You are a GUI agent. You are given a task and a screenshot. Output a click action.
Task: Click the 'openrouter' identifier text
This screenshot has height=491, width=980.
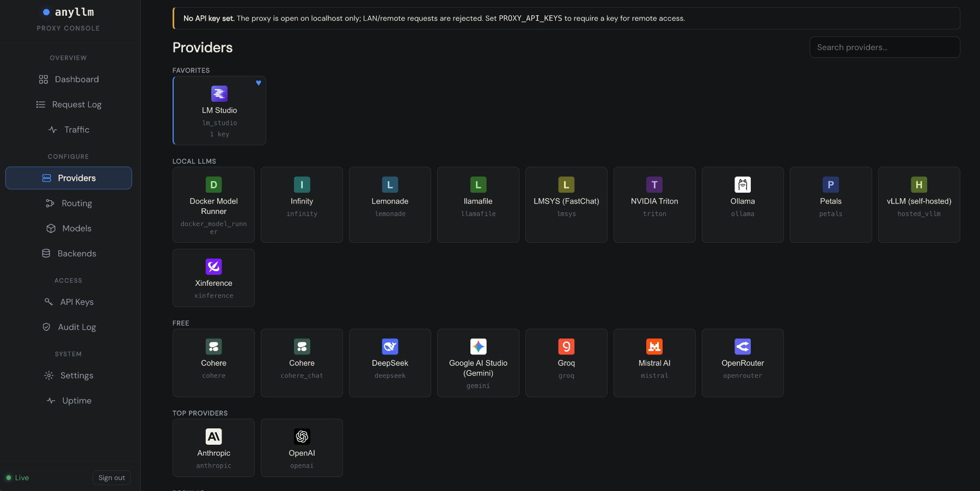tap(743, 376)
